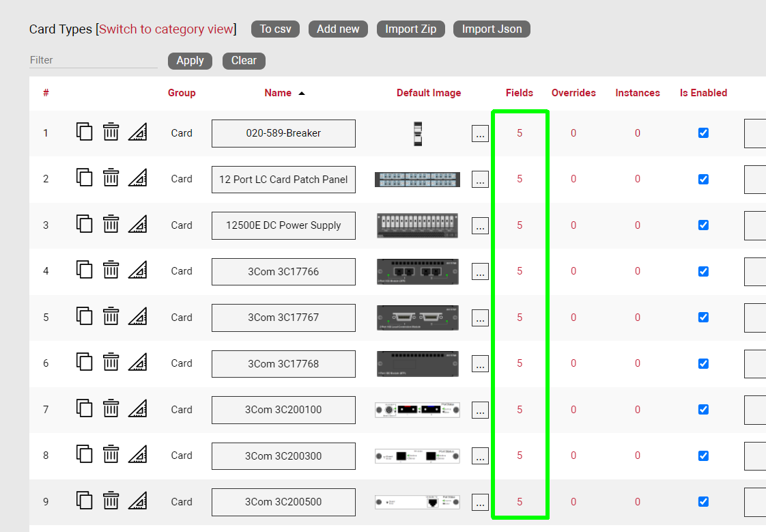Duplicate the 020-589-Breaker card type
This screenshot has width=766, height=532.
pyautogui.click(x=84, y=132)
